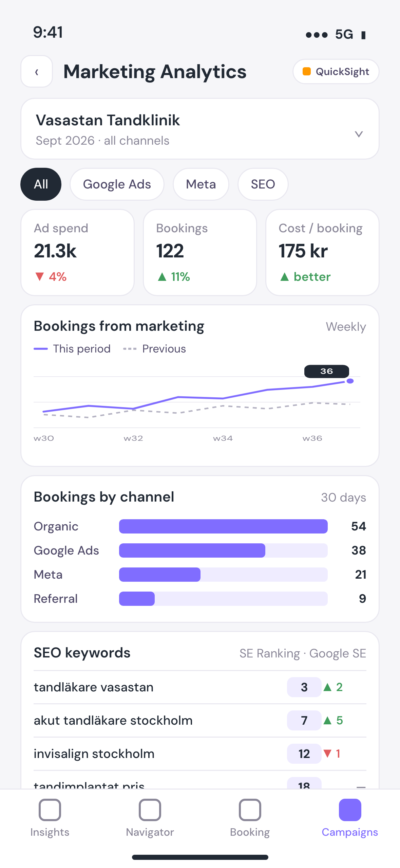
Task: Filter by Google Ads channel chip
Action: pyautogui.click(x=117, y=184)
